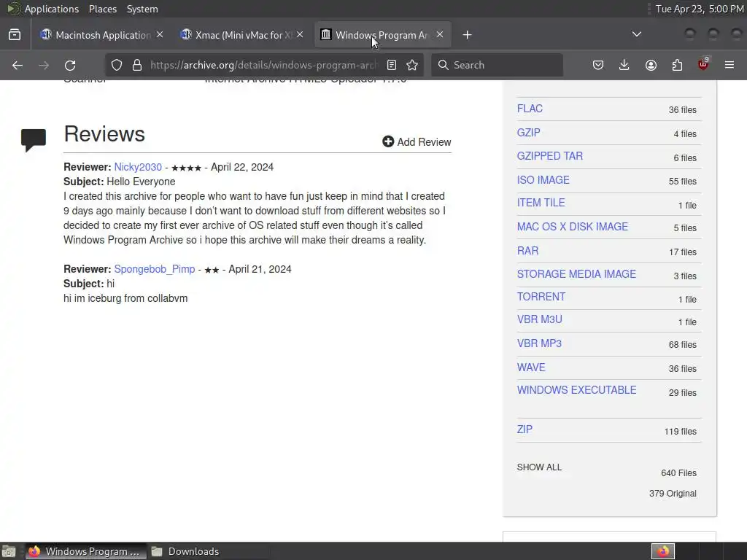Open the FLAC download option
The image size is (747, 560).
coord(530,109)
